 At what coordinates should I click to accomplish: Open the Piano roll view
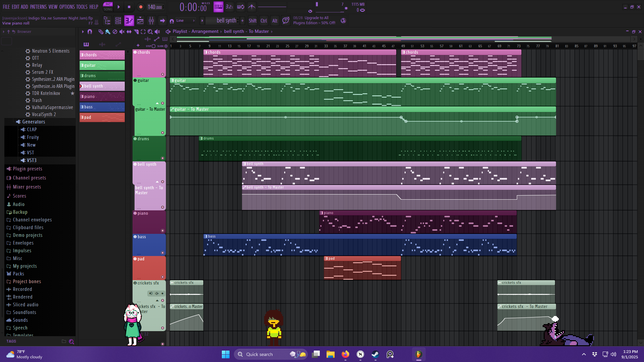pyautogui.click(x=129, y=21)
